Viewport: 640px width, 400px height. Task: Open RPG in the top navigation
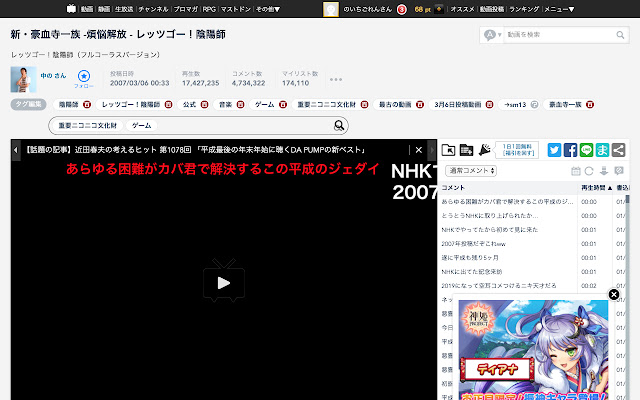209,9
